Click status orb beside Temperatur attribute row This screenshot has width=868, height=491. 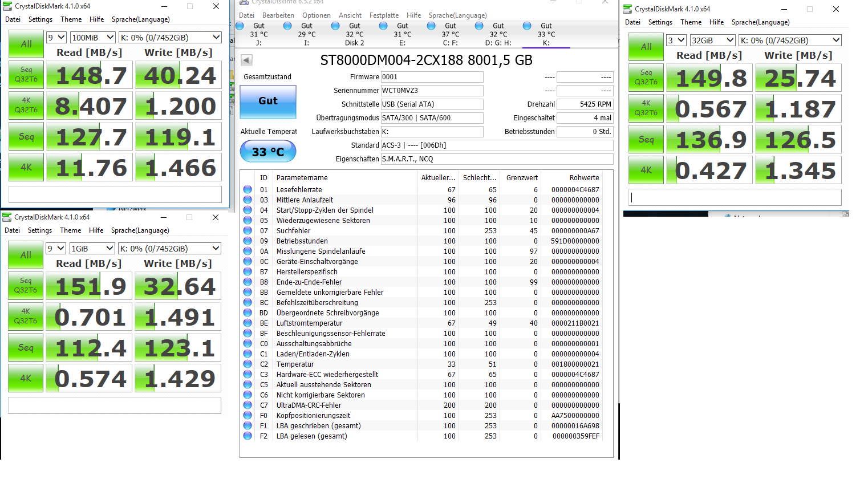(x=248, y=364)
